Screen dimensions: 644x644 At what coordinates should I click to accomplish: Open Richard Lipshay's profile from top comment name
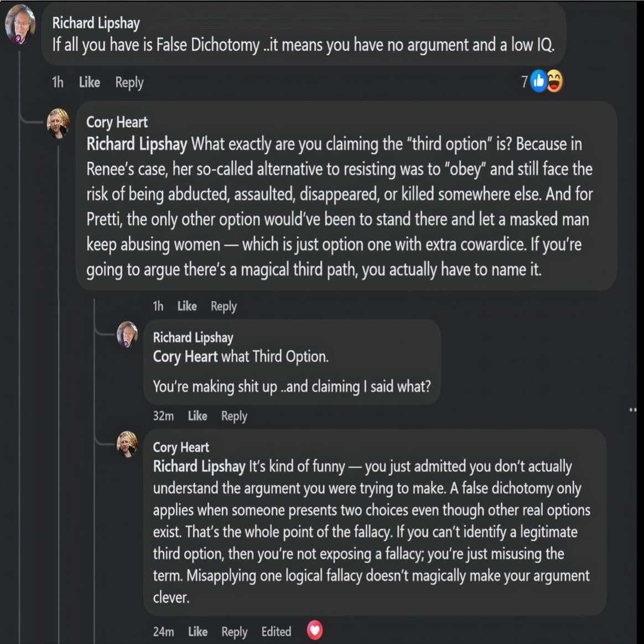[96, 23]
